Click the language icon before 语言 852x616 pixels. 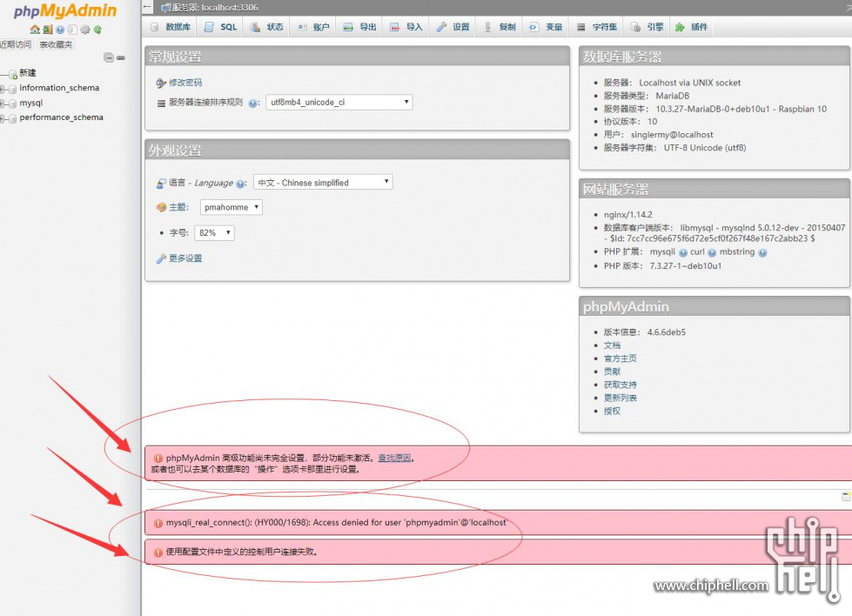[x=161, y=184]
